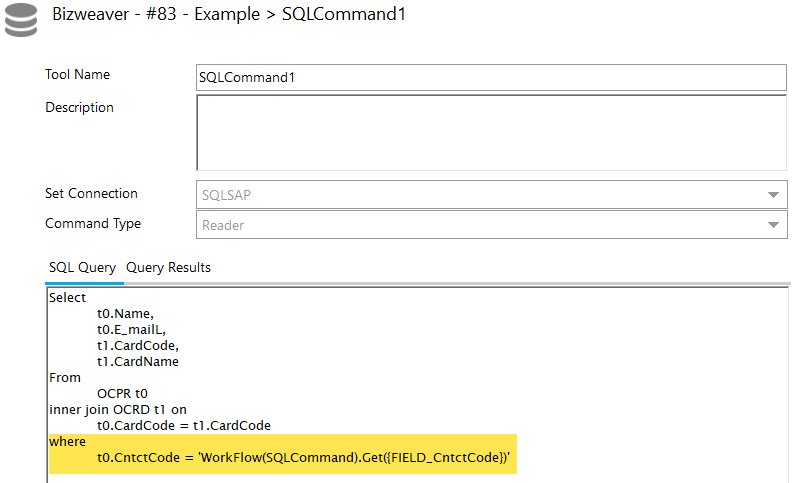Click the Tool Name input field
795x483 pixels.
pos(491,78)
